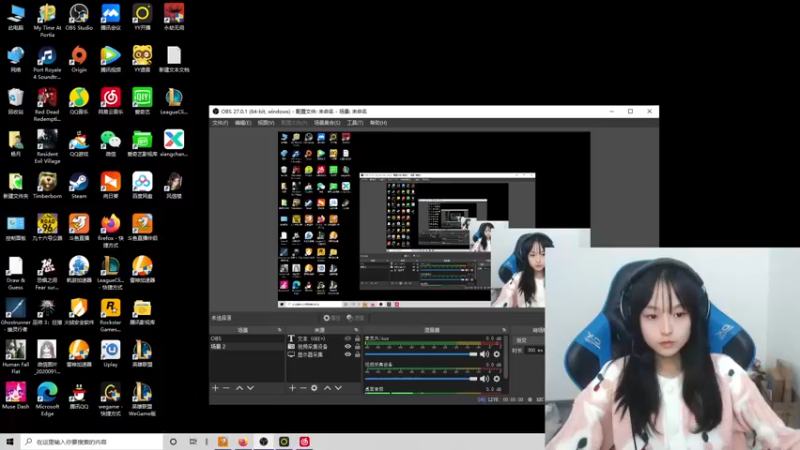This screenshot has width=800, height=450.
Task: Open the View menu in OBS
Action: (266, 123)
